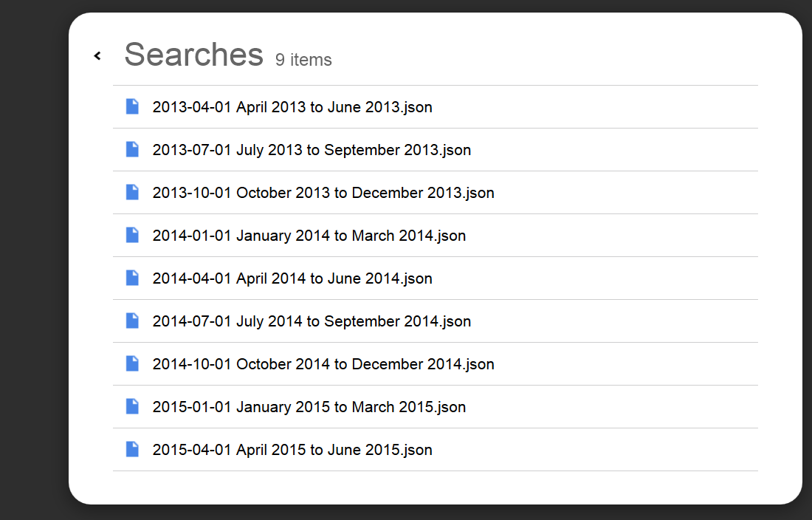Click file icon for July 2013 to September 2013

pyautogui.click(x=133, y=150)
